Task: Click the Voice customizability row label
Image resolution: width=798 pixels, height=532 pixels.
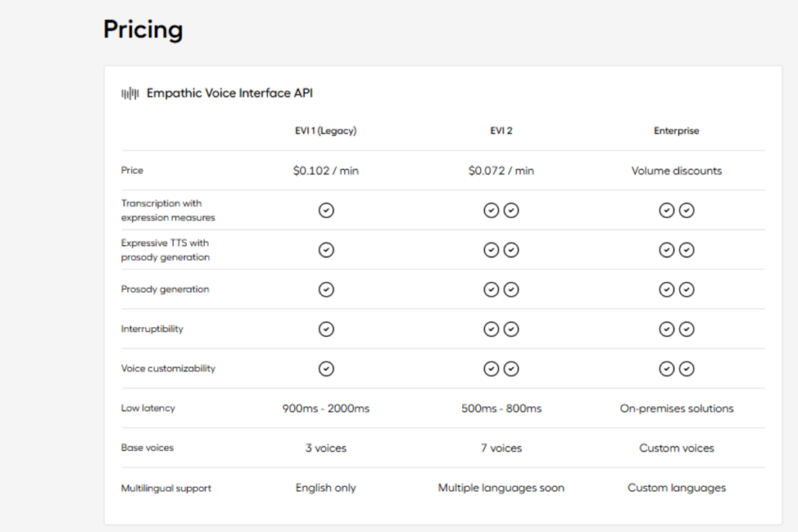Action: click(x=168, y=368)
